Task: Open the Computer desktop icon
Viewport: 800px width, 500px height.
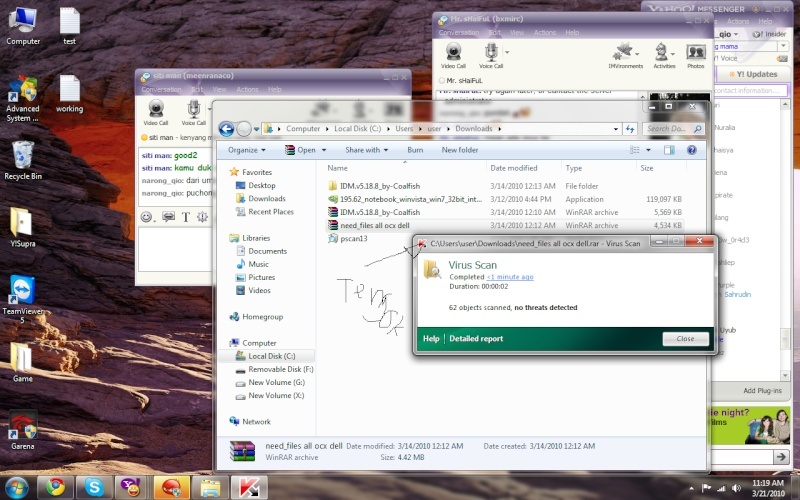Action: [x=23, y=27]
